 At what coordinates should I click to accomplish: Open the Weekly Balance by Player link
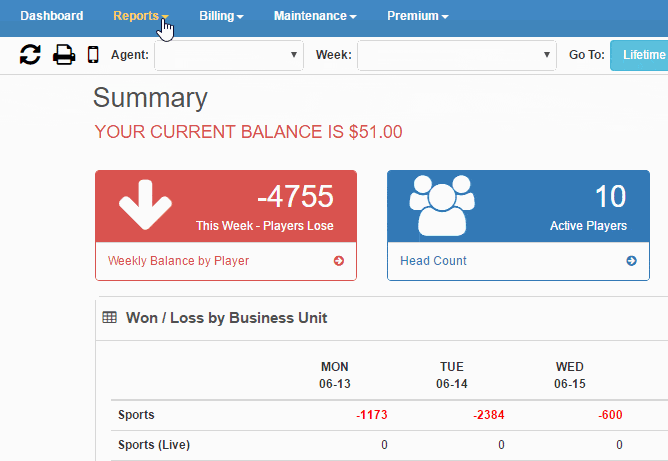coord(178,261)
